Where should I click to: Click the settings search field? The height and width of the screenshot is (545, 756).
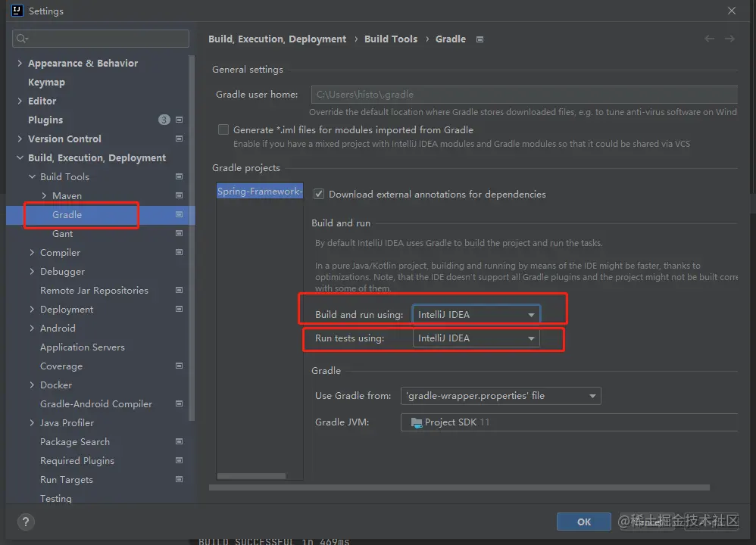click(101, 39)
